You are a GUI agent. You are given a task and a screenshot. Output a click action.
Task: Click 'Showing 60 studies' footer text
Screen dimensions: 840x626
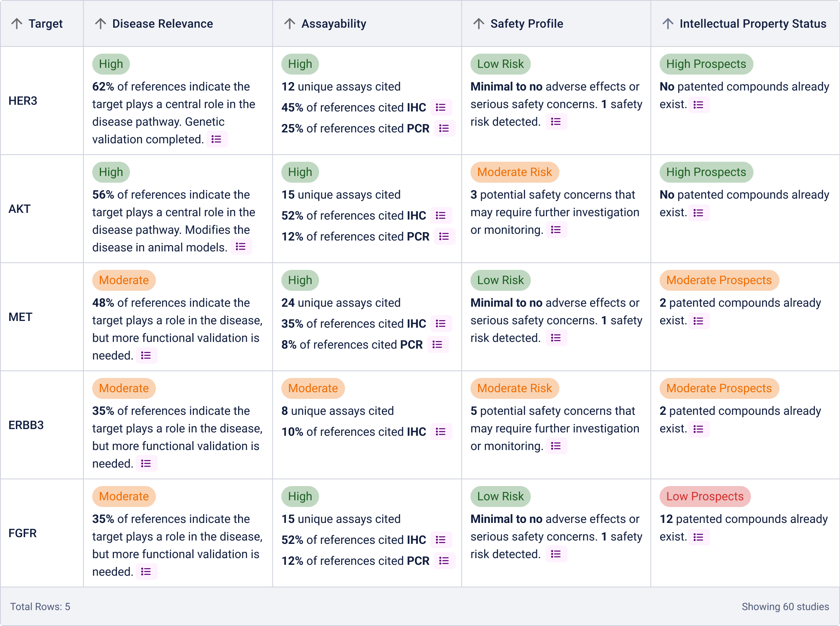point(786,607)
